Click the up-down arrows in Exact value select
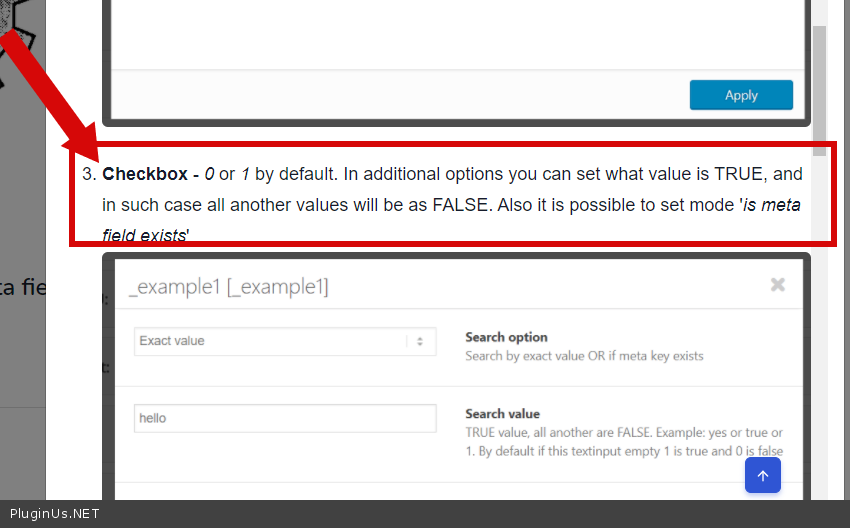 click(420, 341)
